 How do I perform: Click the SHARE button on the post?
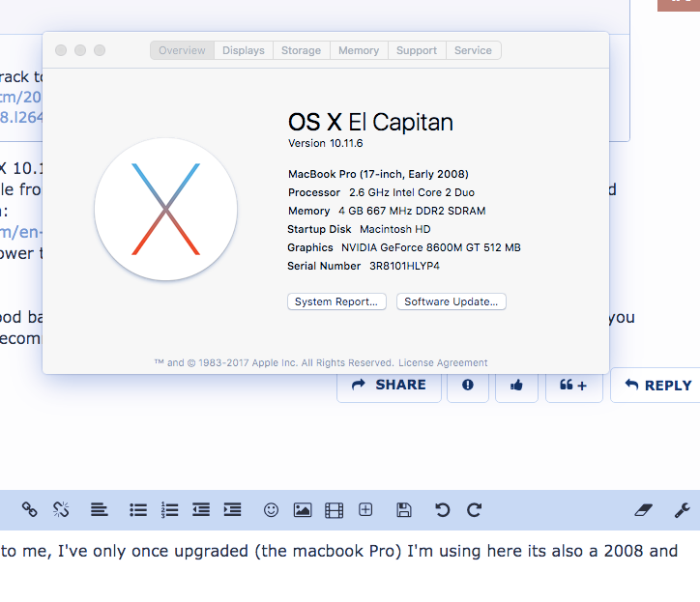[389, 385]
